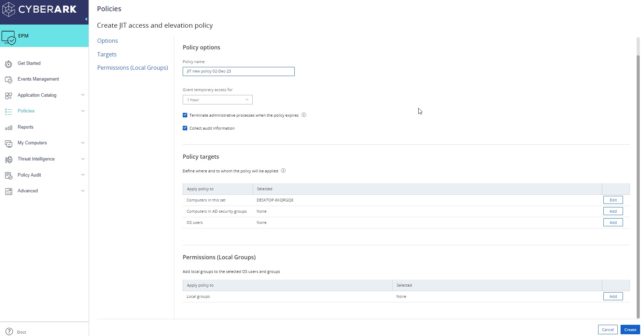Click info icon beside policy targets description
This screenshot has height=336, width=644.
pyautogui.click(x=283, y=171)
